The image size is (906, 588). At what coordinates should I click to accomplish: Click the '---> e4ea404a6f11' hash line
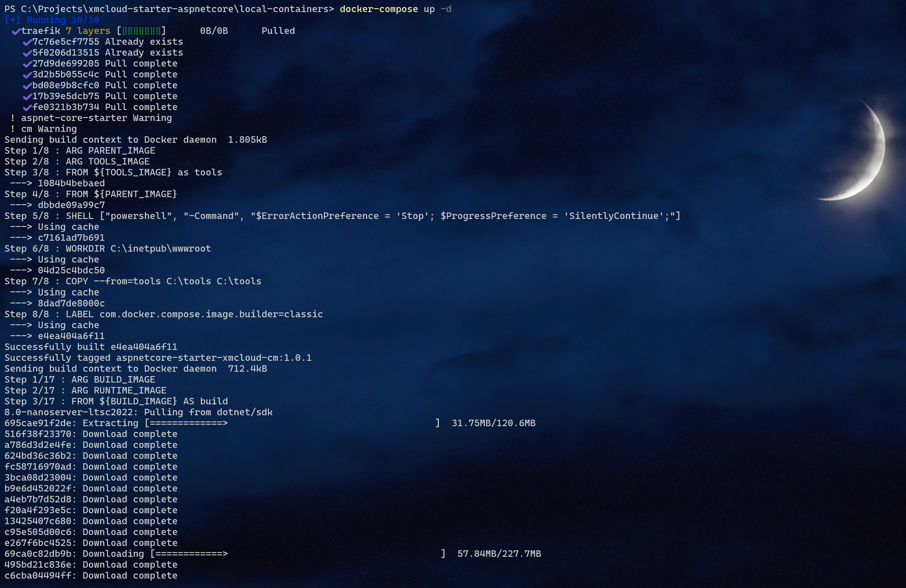[x=57, y=336]
